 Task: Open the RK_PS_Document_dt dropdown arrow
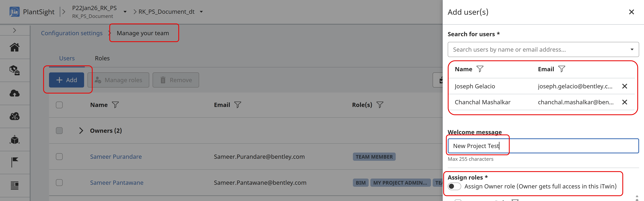tap(201, 12)
